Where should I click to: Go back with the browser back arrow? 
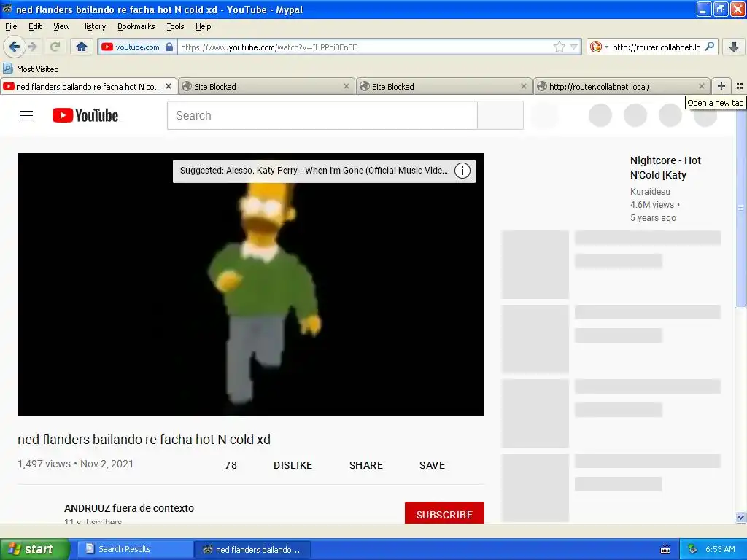(15, 47)
